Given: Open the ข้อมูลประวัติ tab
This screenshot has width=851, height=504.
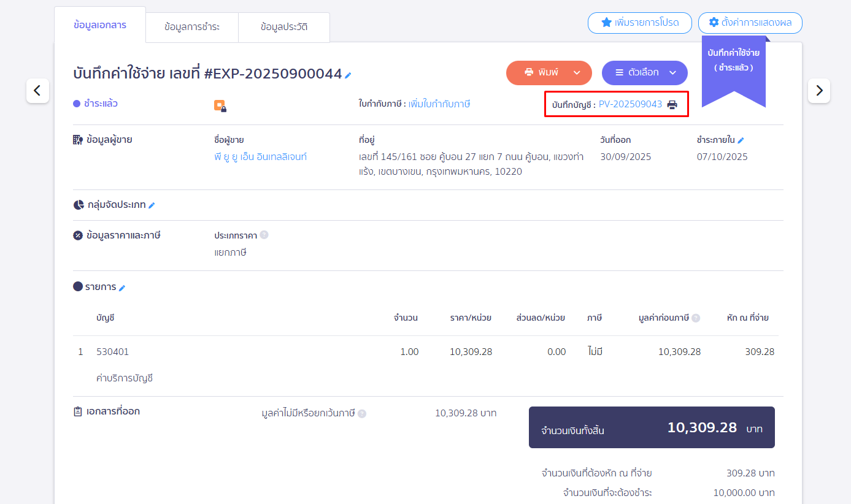Looking at the screenshot, I should (283, 27).
